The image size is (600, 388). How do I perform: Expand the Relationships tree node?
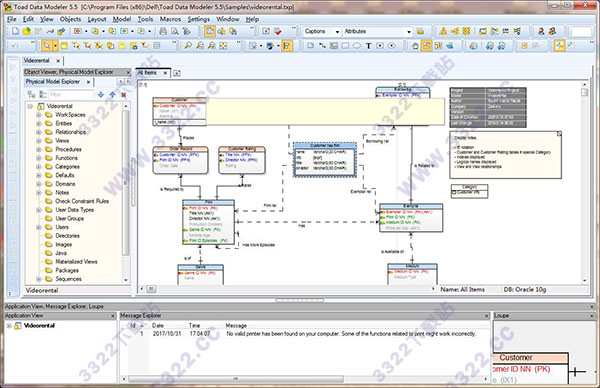pos(39,132)
